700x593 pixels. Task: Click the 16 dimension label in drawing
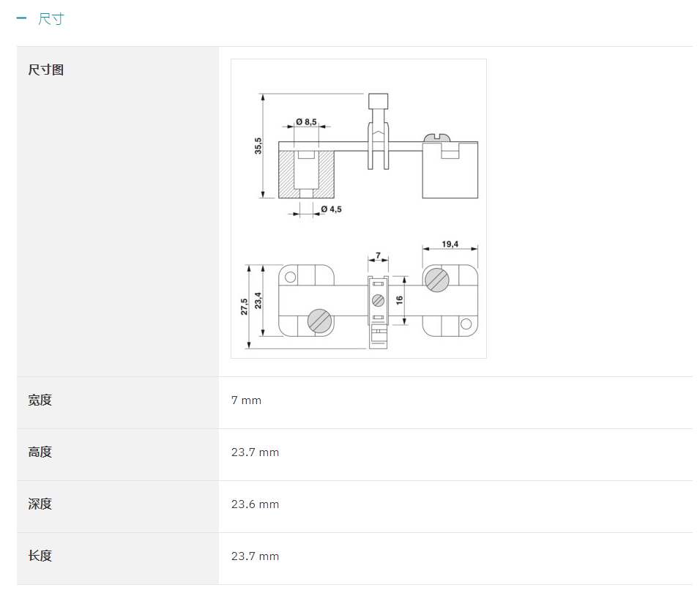(400, 300)
